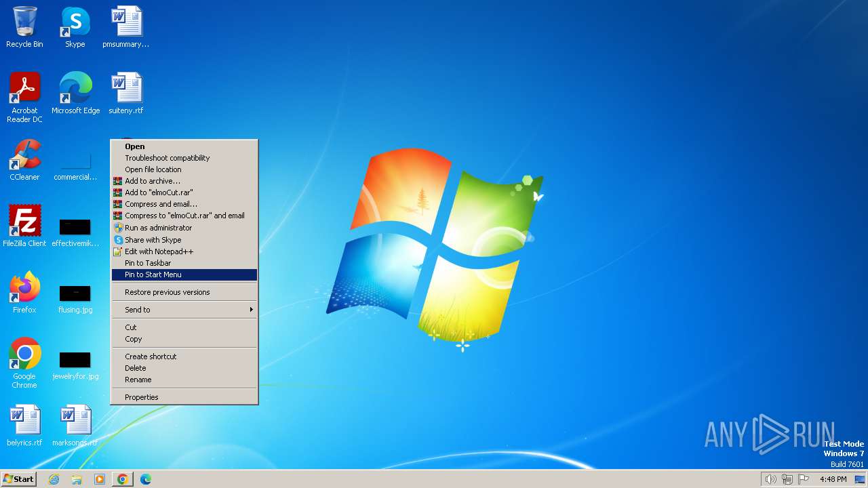Select the commercial file icon on desktop

coord(75,164)
